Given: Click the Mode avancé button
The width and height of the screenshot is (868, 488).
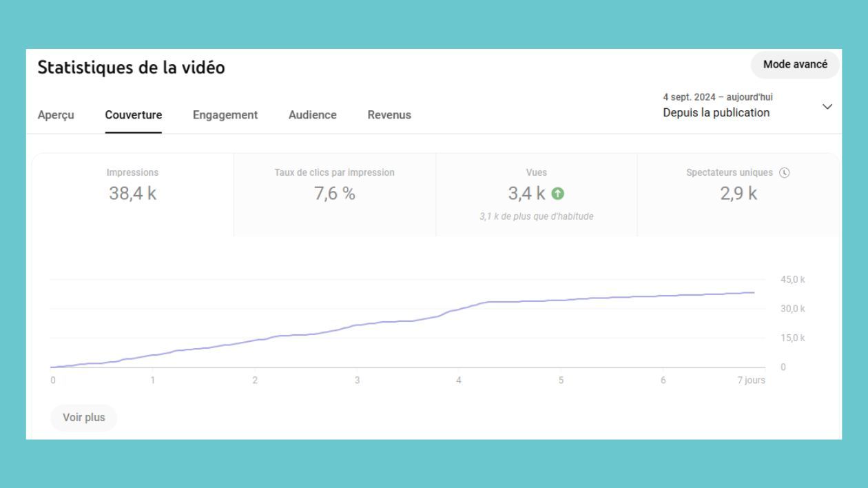Looking at the screenshot, I should click(795, 65).
